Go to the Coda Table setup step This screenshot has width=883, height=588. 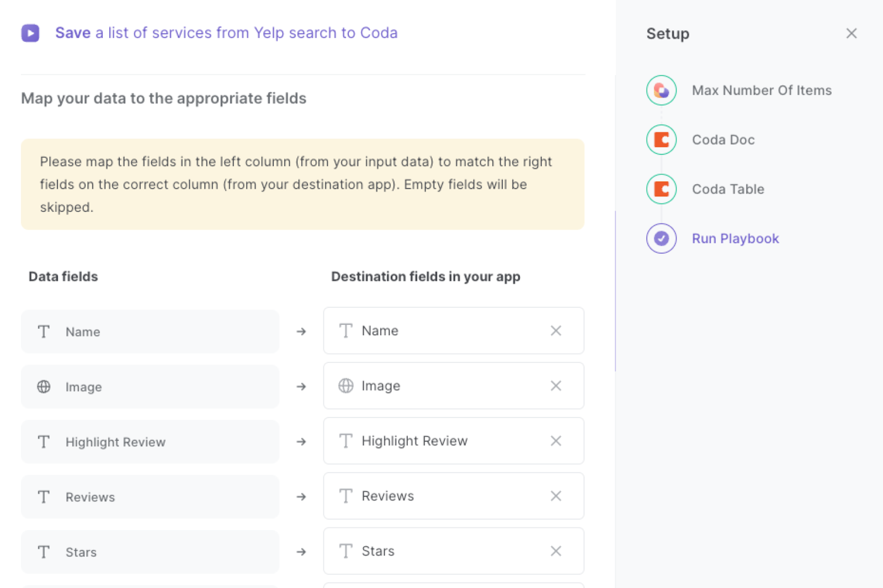[x=728, y=189]
